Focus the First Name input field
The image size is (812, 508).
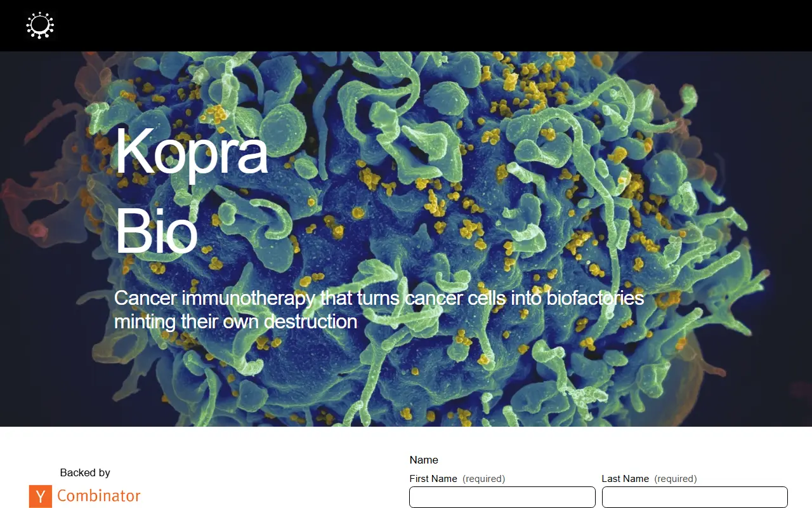click(502, 497)
